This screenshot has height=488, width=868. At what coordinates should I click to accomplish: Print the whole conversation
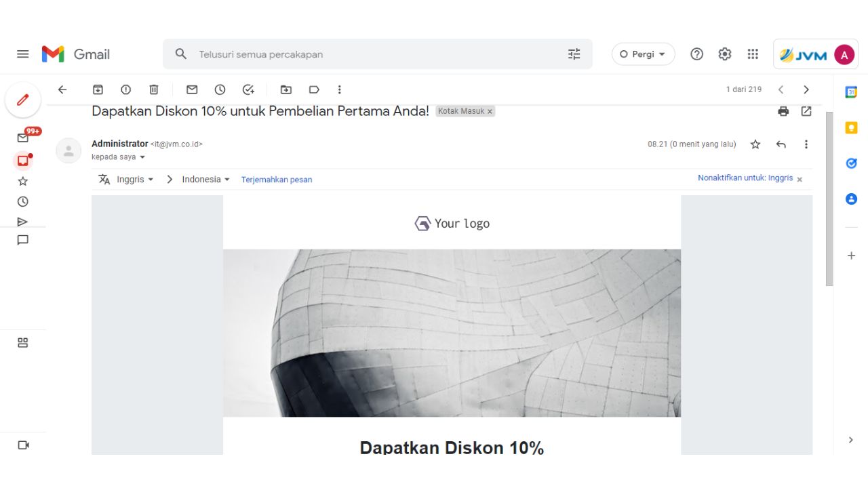[783, 111]
